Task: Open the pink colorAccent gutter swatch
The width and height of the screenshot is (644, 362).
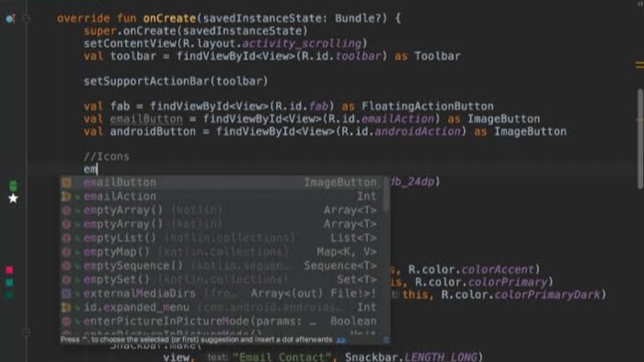Action: (x=9, y=270)
